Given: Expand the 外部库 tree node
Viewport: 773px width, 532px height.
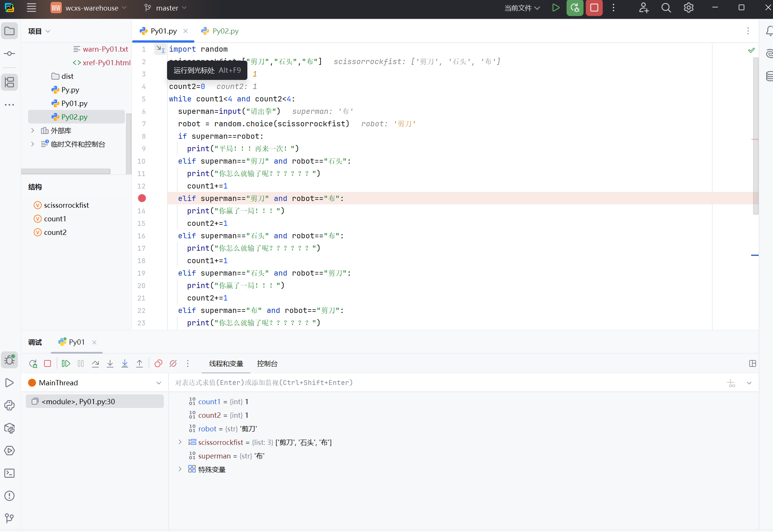Looking at the screenshot, I should coord(33,130).
